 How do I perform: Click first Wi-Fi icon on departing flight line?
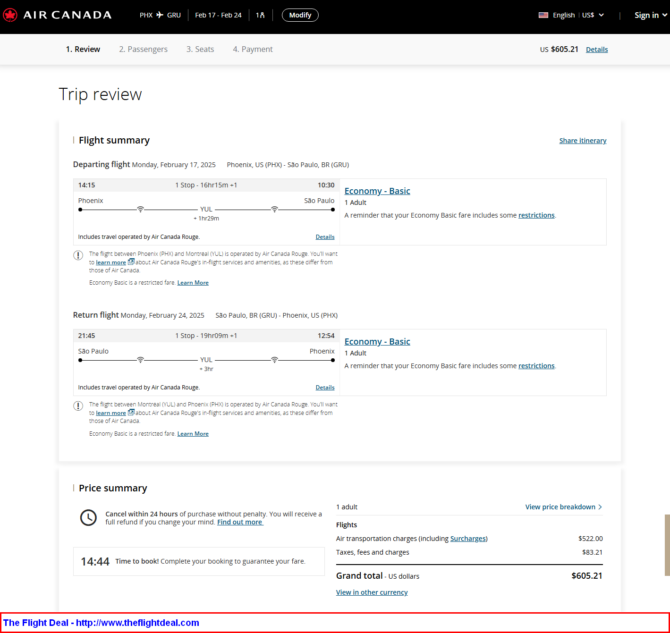[140, 209]
